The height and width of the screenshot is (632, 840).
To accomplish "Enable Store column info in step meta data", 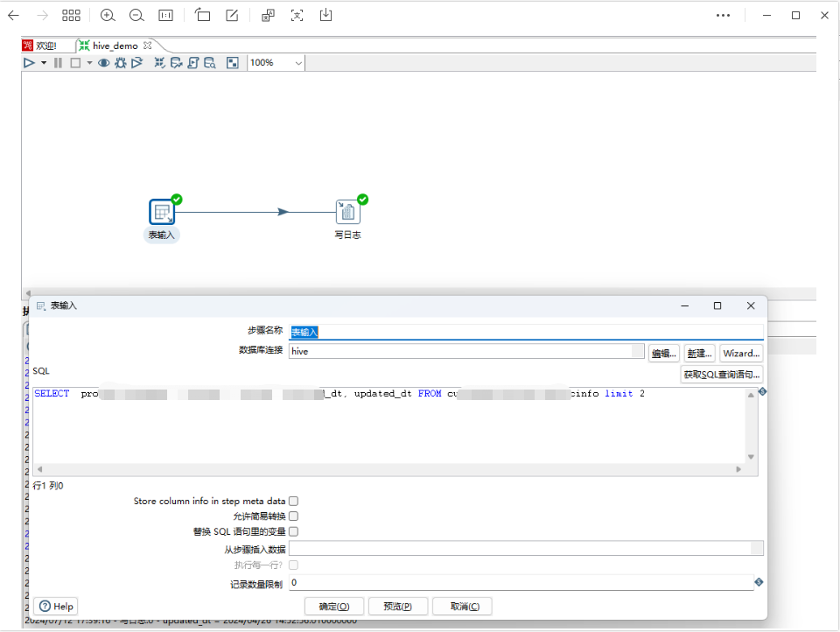I will tap(294, 502).
